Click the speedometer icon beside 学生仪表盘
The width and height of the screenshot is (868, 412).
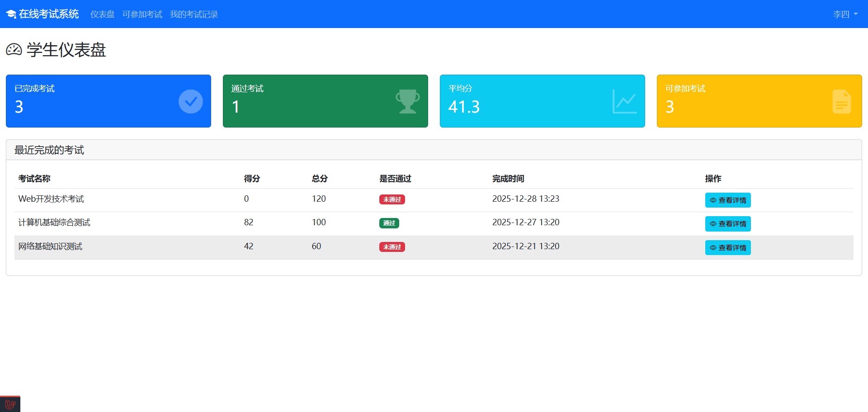(14, 50)
